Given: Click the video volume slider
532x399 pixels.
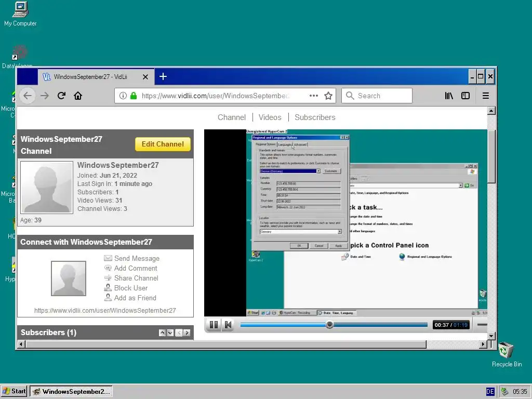Looking at the screenshot, I should (x=482, y=325).
